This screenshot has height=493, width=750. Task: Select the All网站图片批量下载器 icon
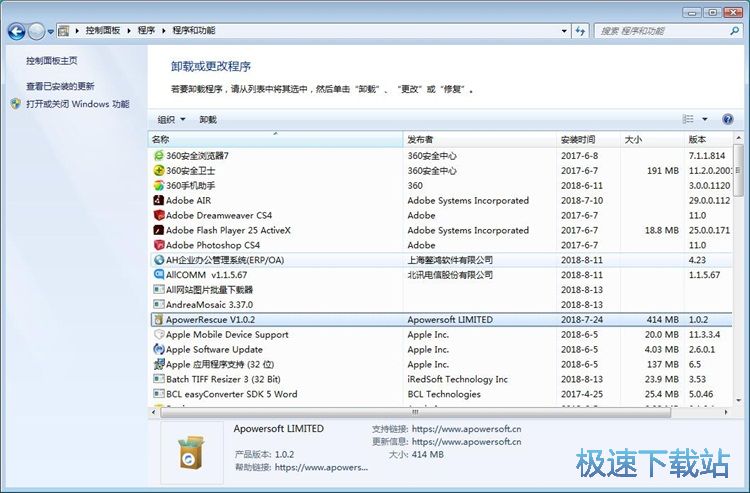(159, 289)
